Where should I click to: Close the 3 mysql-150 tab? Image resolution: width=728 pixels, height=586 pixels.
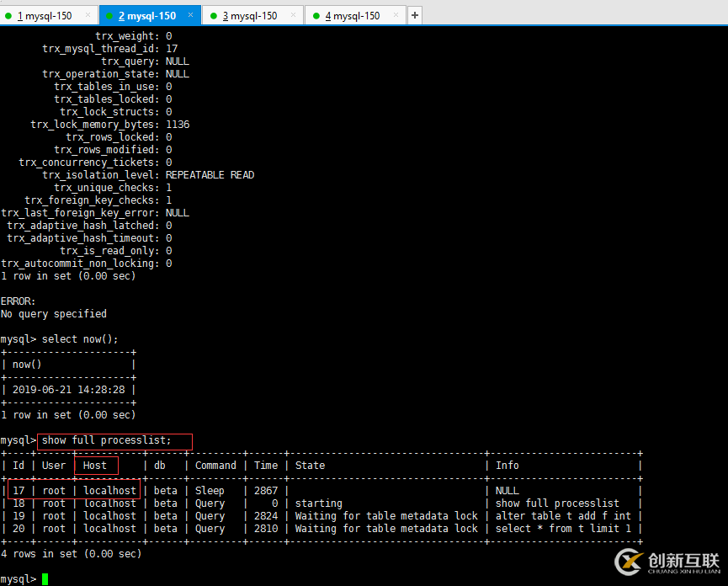[x=293, y=15]
